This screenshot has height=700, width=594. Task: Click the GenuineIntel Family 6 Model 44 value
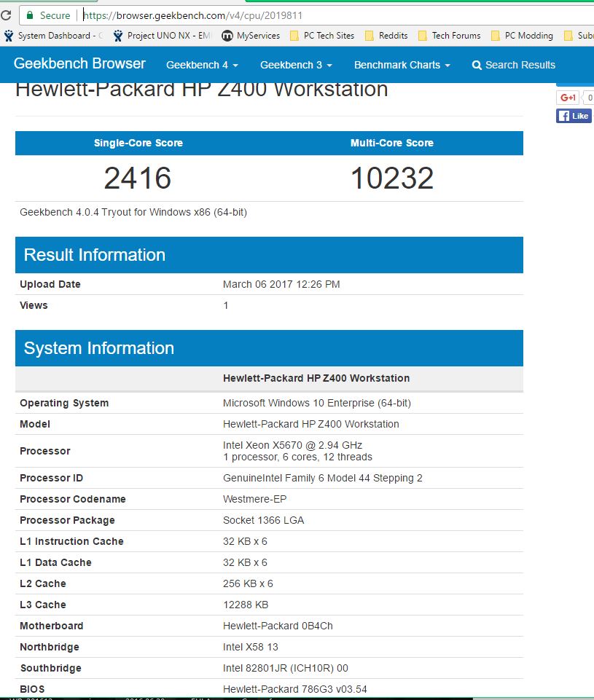tap(322, 478)
